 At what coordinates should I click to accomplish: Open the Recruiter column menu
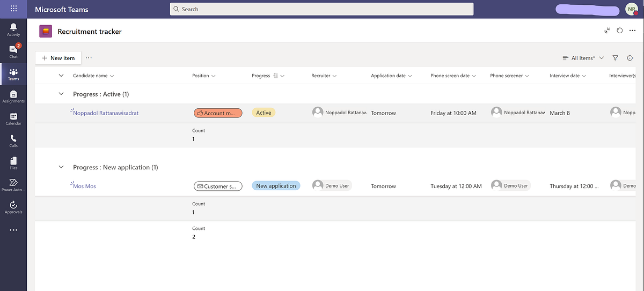tap(324, 76)
